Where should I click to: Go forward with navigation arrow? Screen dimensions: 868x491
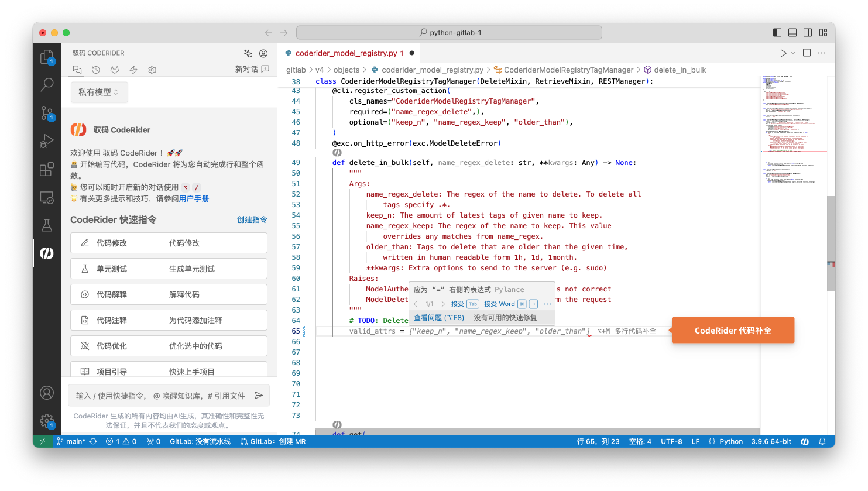284,33
